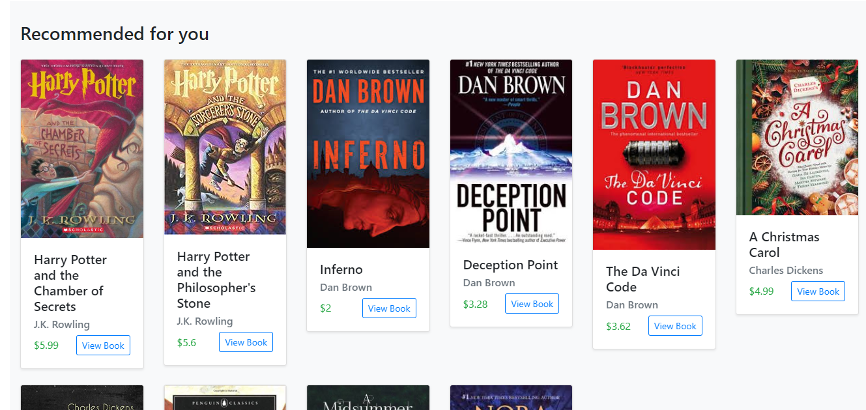Open the Sorcerer's Stone book cover

coord(225,147)
